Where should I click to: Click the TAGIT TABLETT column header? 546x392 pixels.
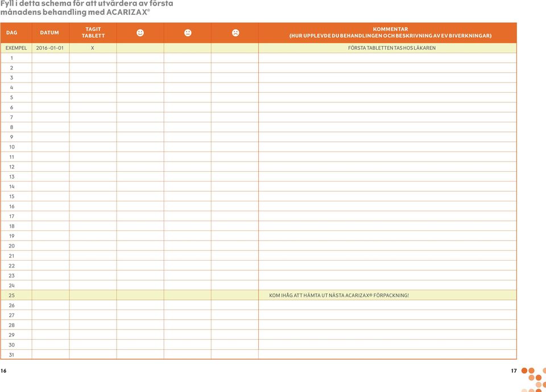point(93,32)
